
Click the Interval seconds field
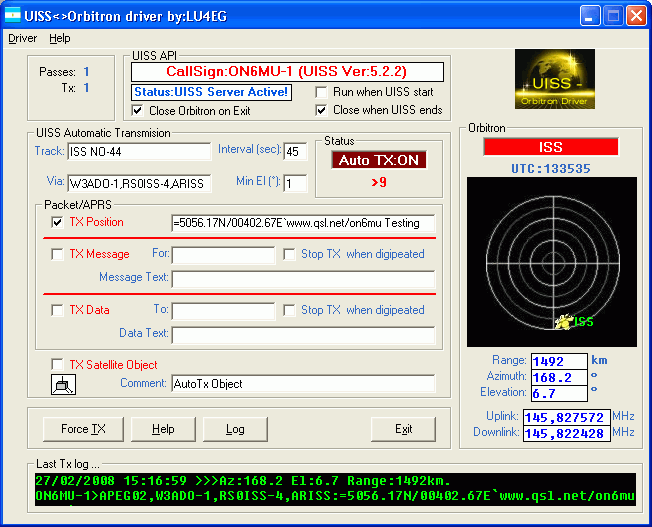[x=295, y=151]
